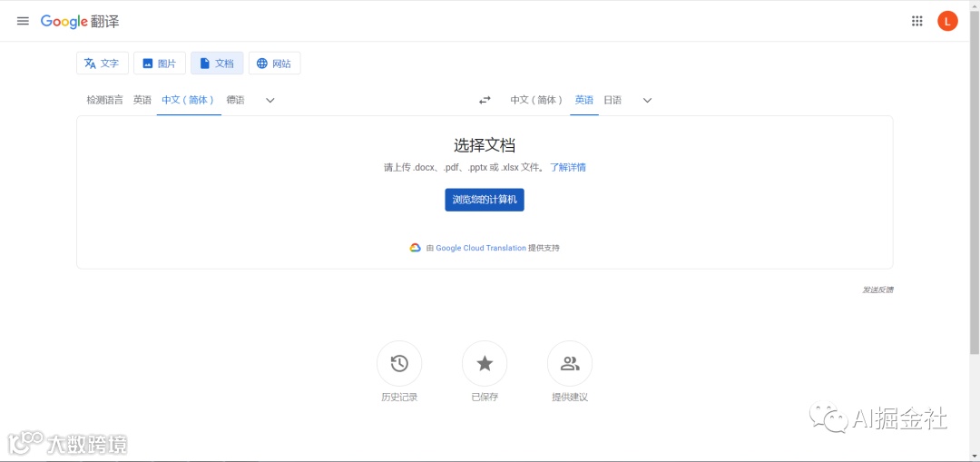
Task: Choose 英语 as target language
Action: click(x=584, y=100)
